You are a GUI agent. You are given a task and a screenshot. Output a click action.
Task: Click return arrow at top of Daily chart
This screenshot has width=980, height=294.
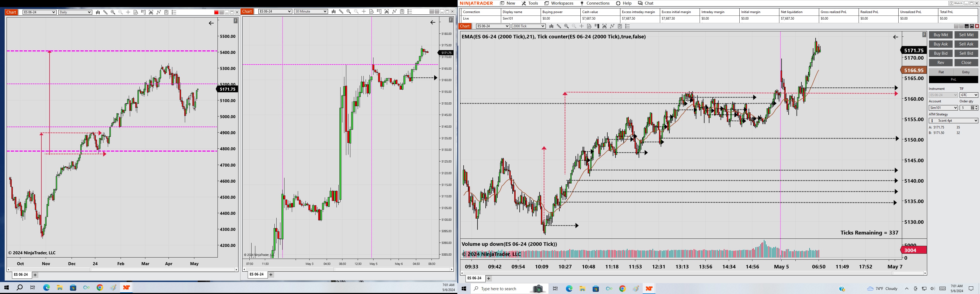pos(211,23)
